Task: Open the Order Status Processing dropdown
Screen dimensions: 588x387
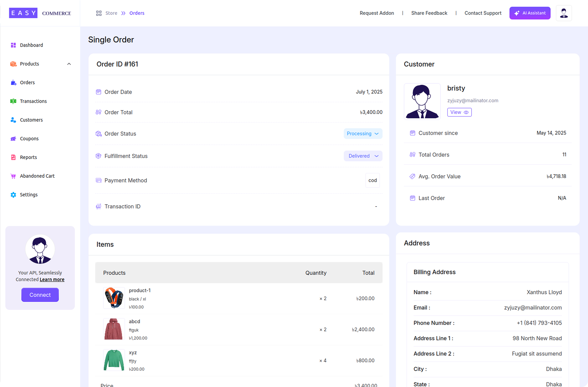Action: click(x=363, y=134)
